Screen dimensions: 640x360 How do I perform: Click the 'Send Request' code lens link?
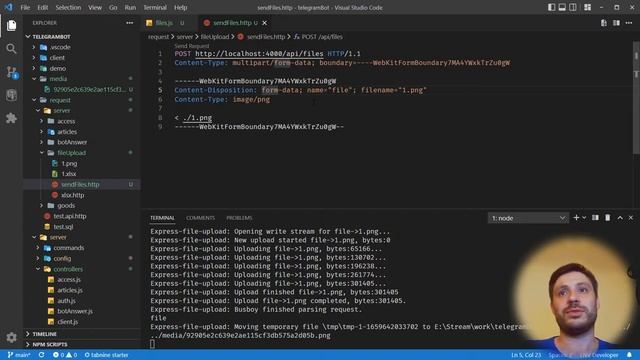coord(192,46)
